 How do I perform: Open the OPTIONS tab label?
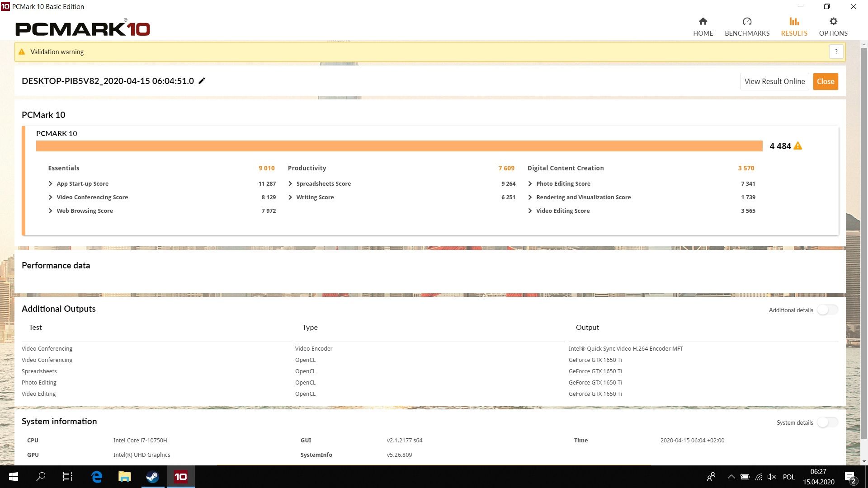pyautogui.click(x=833, y=33)
